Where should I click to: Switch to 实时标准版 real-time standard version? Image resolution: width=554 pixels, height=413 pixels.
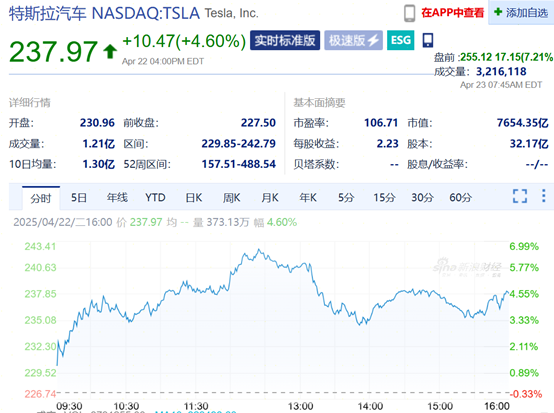(x=285, y=40)
